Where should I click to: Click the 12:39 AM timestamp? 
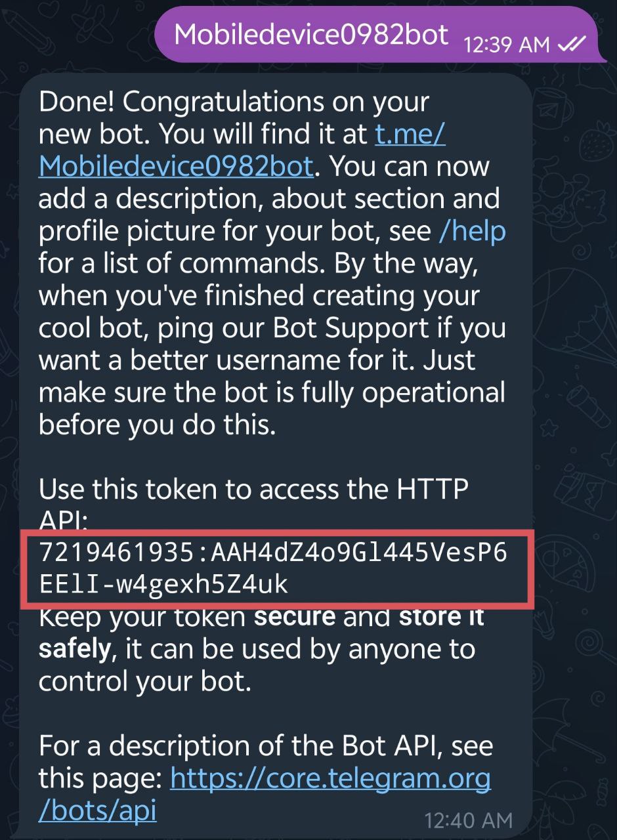[x=506, y=45]
